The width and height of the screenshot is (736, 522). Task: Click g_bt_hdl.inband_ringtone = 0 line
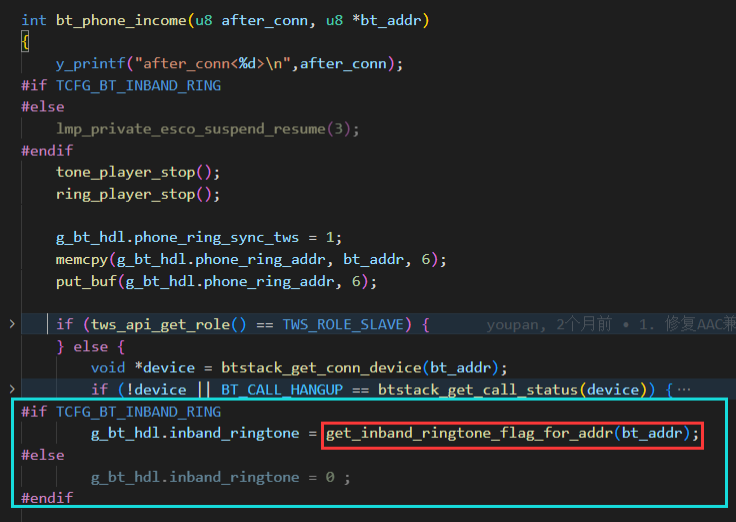pos(220,477)
